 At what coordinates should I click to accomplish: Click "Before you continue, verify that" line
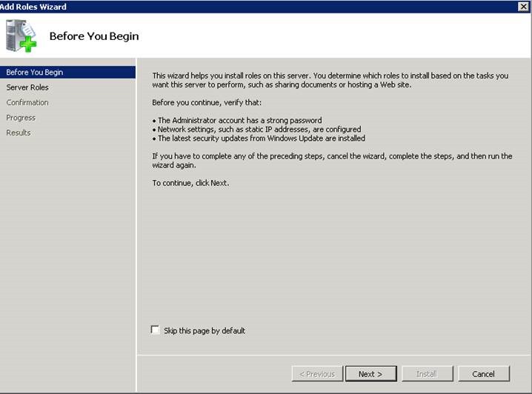(207, 102)
